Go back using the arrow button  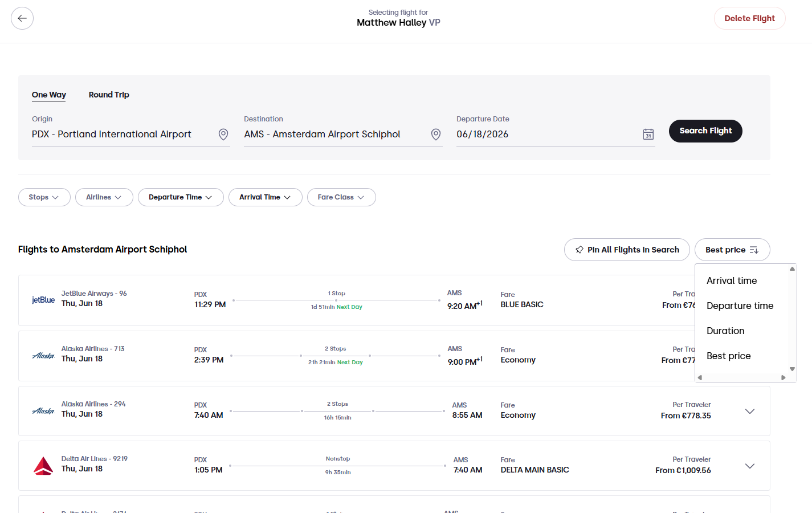(22, 18)
